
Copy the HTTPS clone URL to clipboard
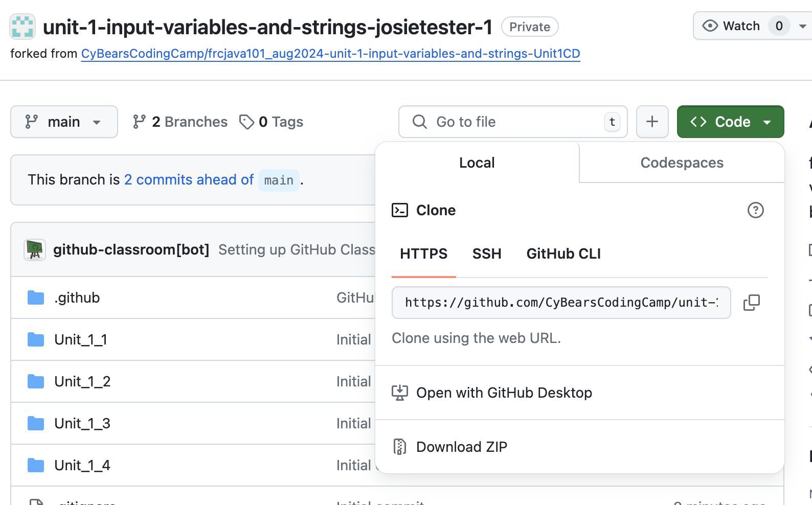click(x=751, y=303)
